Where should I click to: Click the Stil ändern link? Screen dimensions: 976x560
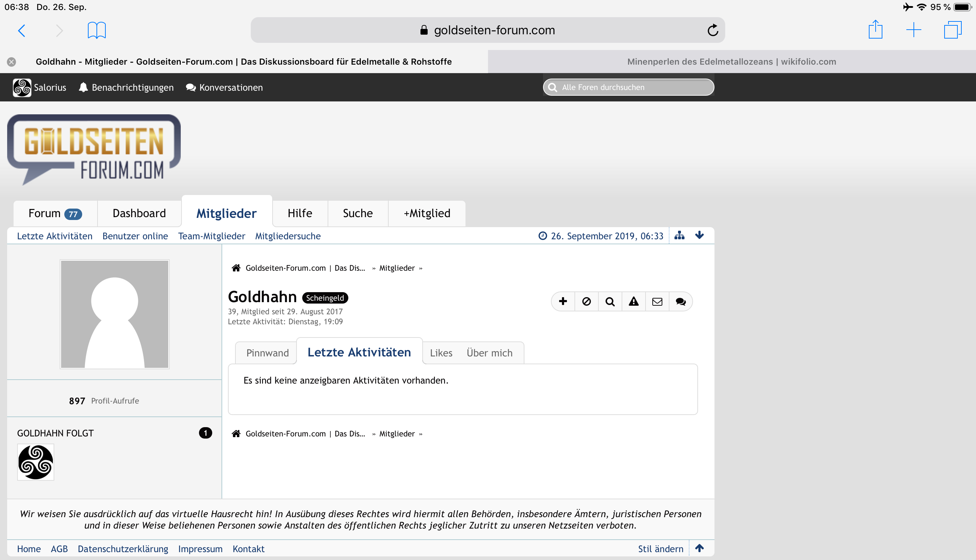[x=661, y=549]
